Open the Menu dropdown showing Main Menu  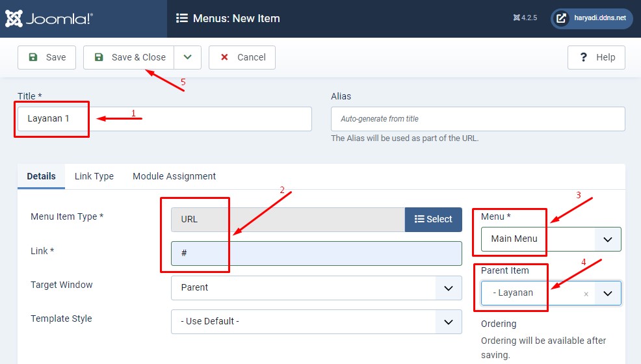551,239
